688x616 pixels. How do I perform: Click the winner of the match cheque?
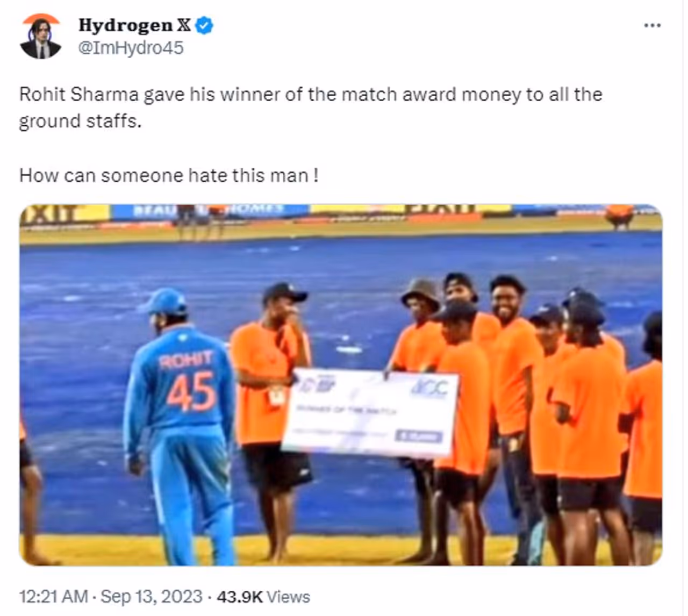tap(370, 412)
